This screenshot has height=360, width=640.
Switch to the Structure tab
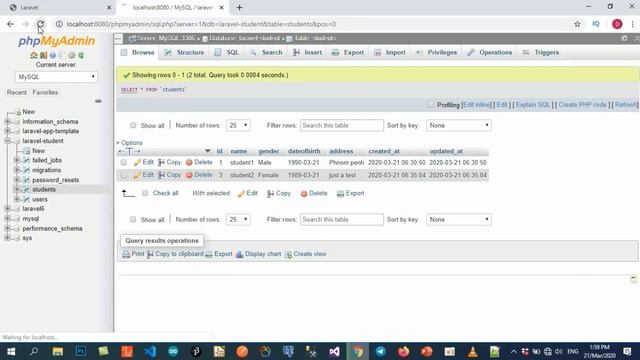point(184,52)
